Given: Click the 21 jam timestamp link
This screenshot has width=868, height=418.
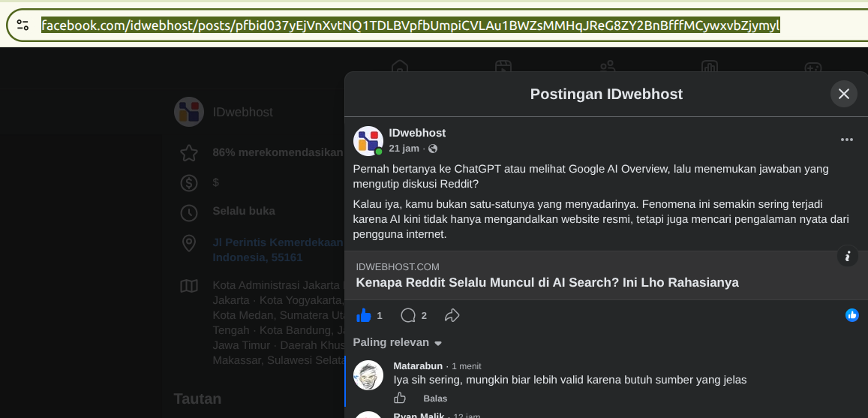Looking at the screenshot, I should click(404, 149).
